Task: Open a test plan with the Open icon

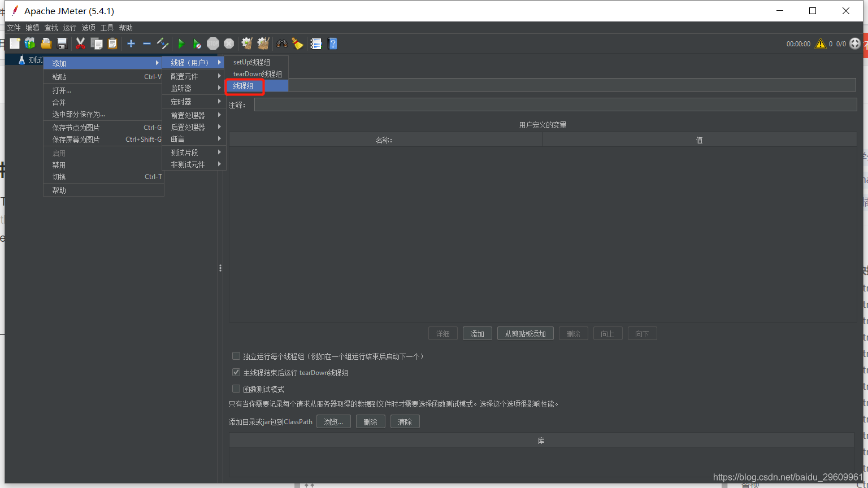Action: click(x=46, y=43)
